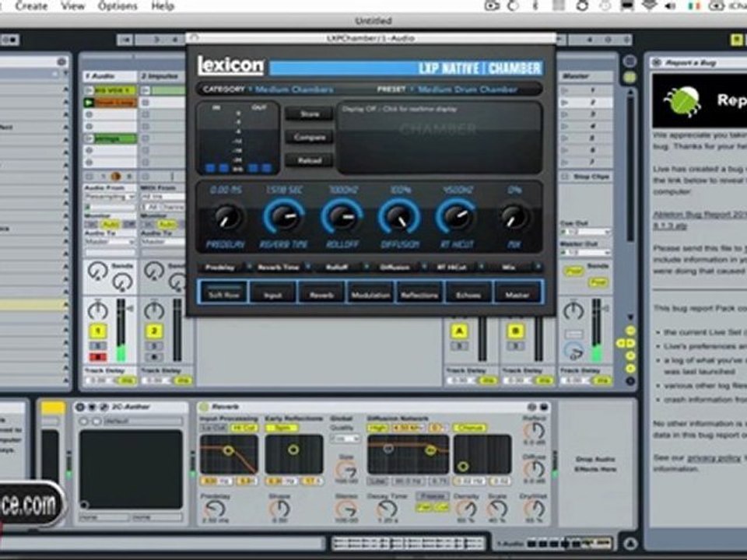This screenshot has height=560, width=747.
Task: Open Lexicon Preset dropdown Medium Drum Chamber
Action: coord(467,89)
